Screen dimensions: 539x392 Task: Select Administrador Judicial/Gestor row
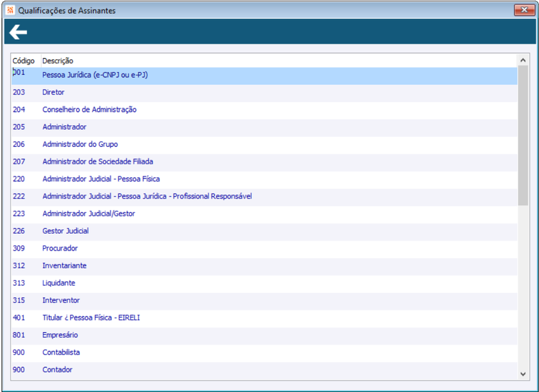(264, 215)
